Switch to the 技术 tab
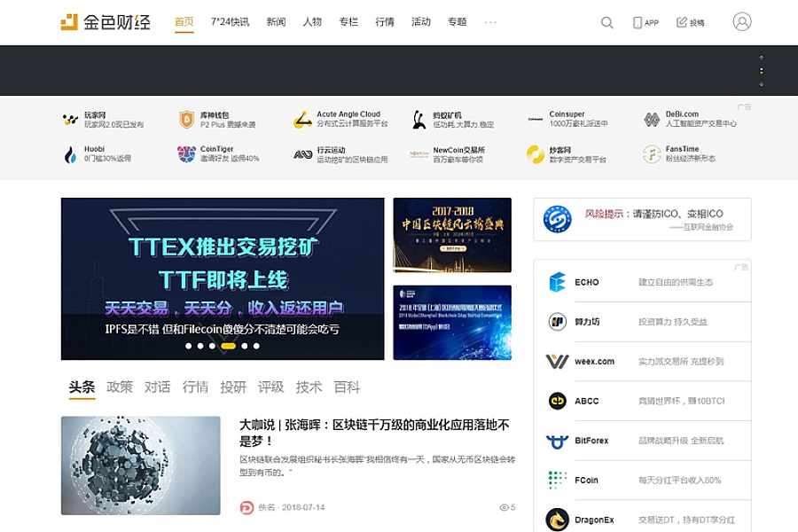This screenshot has height=532, width=798. point(309,387)
